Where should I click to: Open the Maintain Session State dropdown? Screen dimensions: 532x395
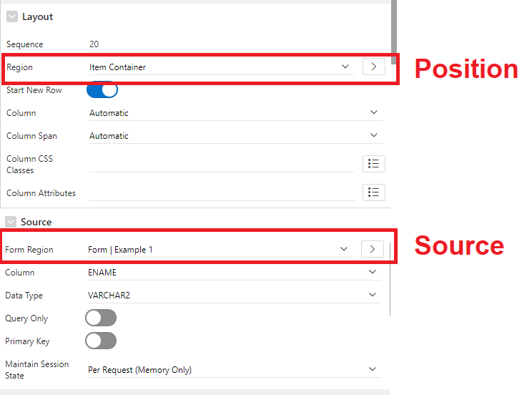coord(233,369)
